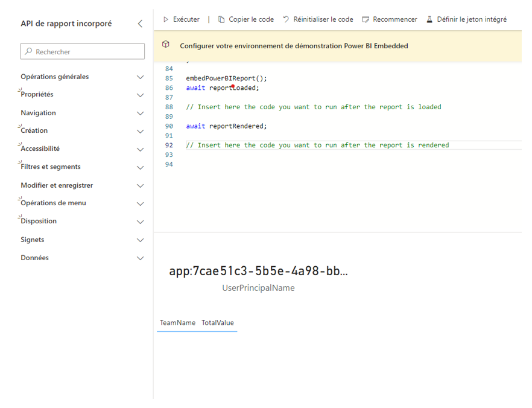Click the cube icon in yellow banner
This screenshot has height=408, width=532.
coord(165,44)
